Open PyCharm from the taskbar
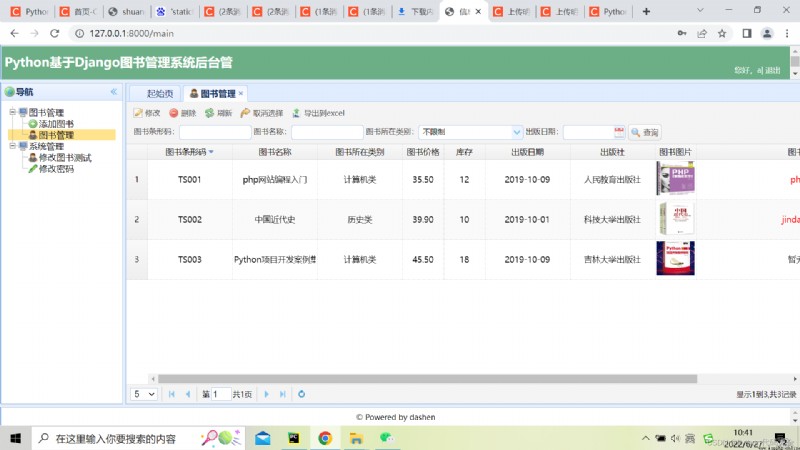Image resolution: width=800 pixels, height=450 pixels. click(294, 438)
